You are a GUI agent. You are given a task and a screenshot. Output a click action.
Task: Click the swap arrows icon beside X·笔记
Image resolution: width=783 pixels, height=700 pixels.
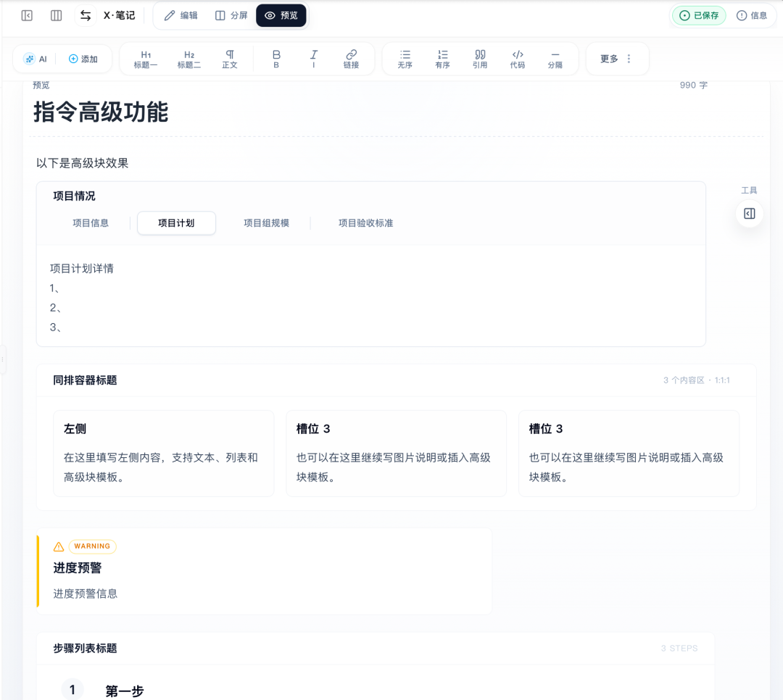(86, 15)
